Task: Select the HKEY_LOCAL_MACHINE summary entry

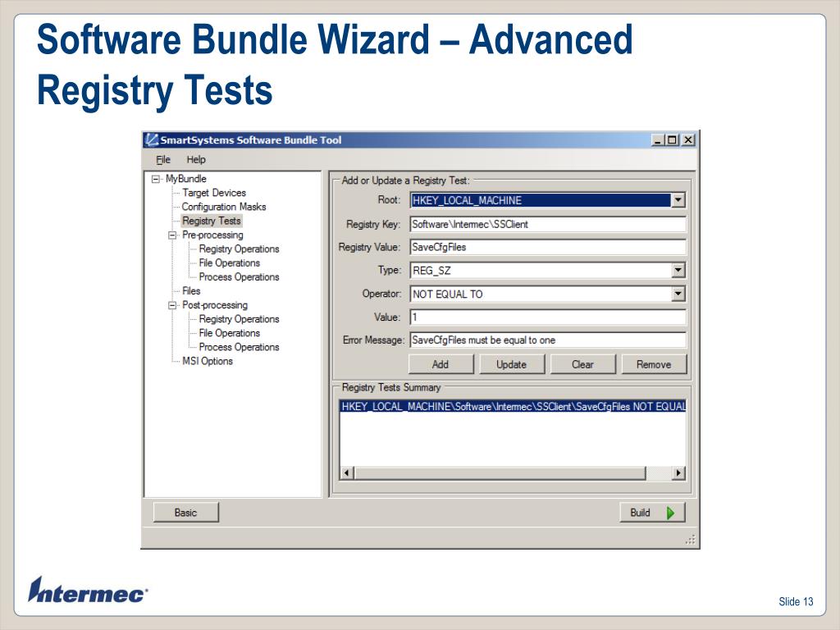Action: [x=513, y=407]
